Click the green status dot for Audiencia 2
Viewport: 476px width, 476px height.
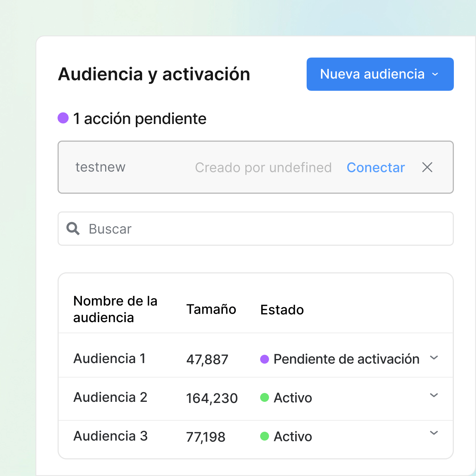point(265,398)
